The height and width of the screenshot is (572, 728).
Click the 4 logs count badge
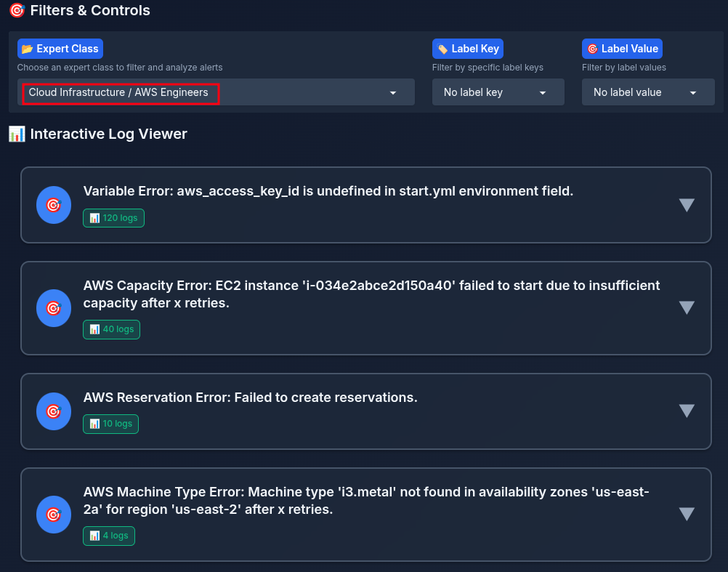pyautogui.click(x=108, y=536)
